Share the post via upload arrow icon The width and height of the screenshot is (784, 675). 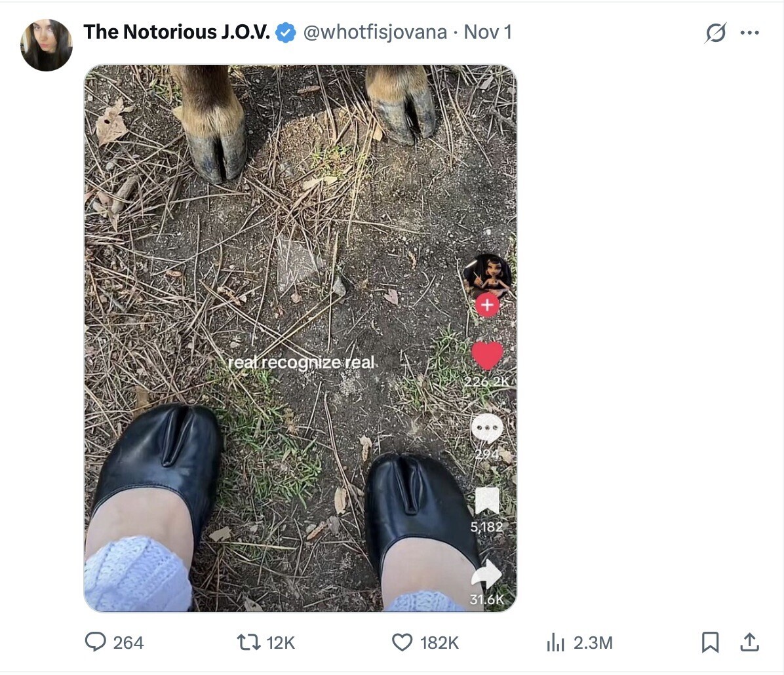749,642
